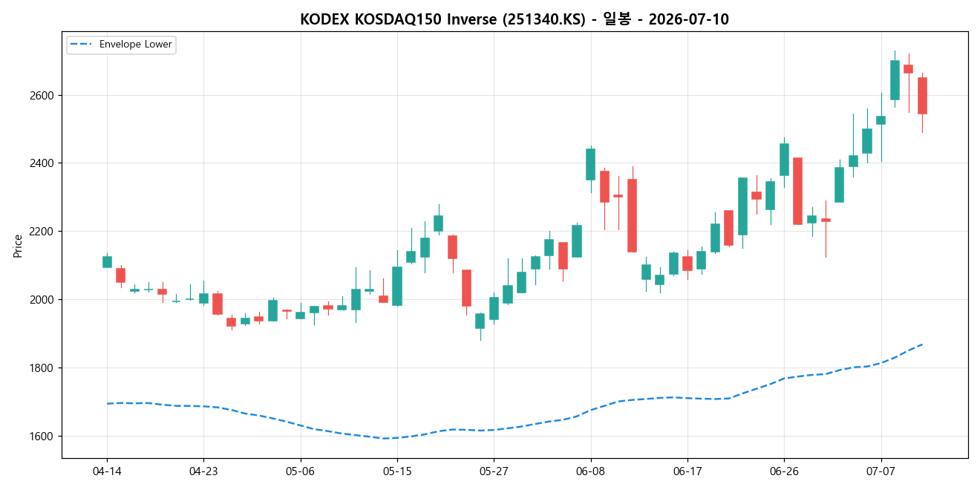Image resolution: width=980 pixels, height=490 pixels.
Task: Click the 2000 y-axis tick label
Action: [x=42, y=300]
